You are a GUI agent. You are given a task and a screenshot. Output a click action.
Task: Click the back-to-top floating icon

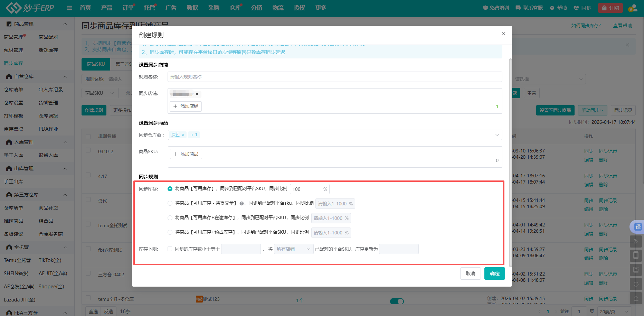pyautogui.click(x=636, y=298)
